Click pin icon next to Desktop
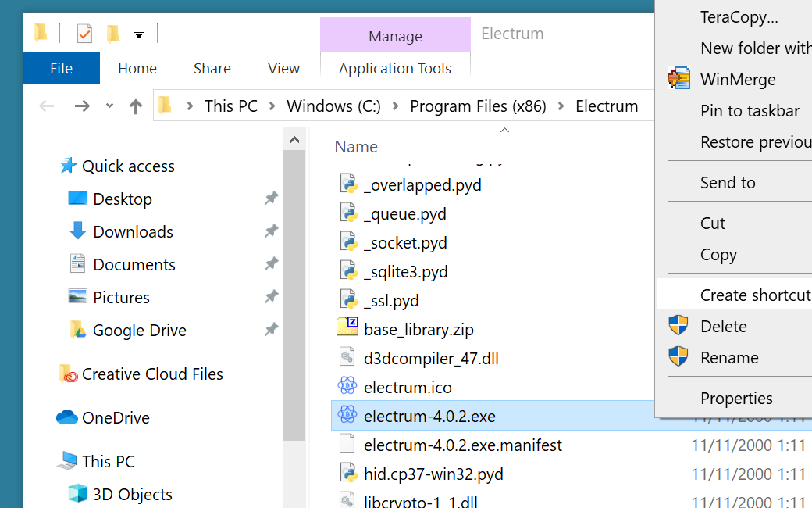The height and width of the screenshot is (508, 812). pyautogui.click(x=272, y=198)
